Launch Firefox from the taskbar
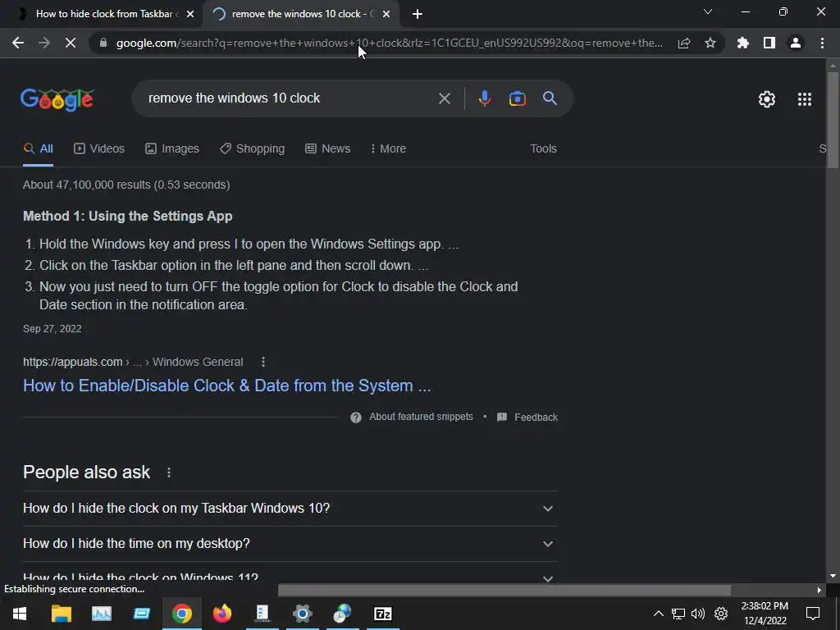This screenshot has height=630, width=840. (221, 614)
